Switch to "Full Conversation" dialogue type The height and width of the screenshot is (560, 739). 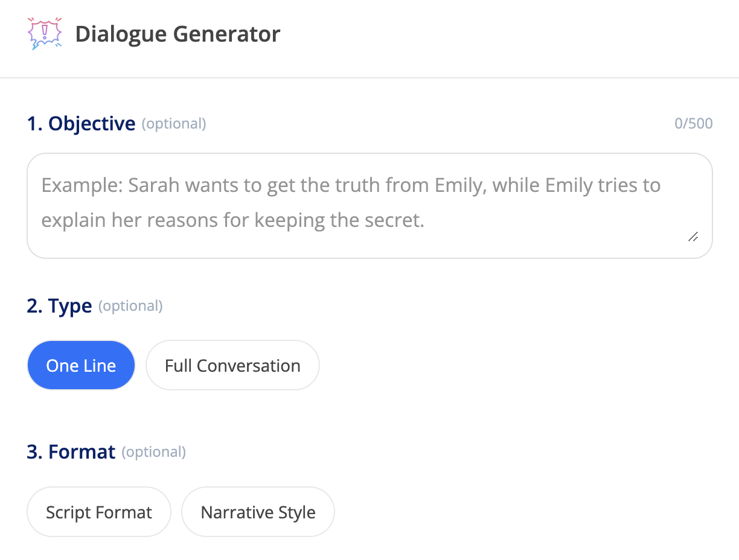[x=232, y=364]
